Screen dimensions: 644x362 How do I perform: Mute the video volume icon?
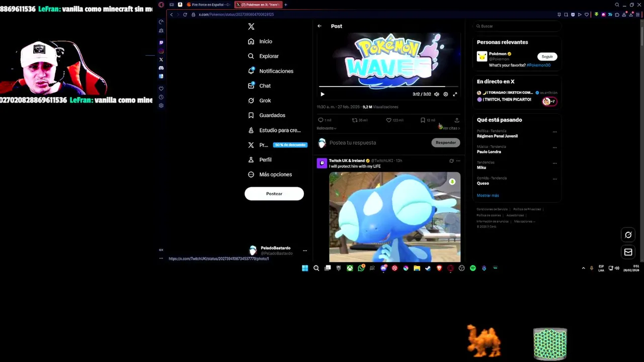[437, 94]
